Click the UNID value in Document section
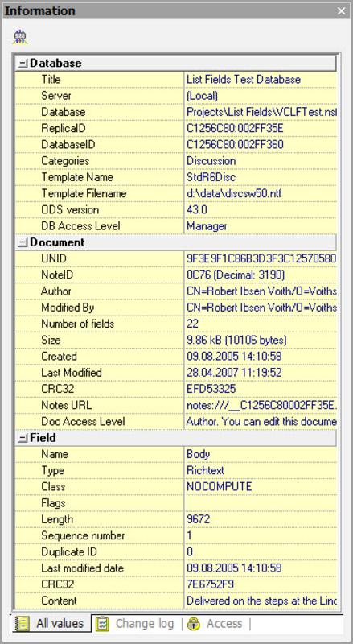 tap(261, 258)
